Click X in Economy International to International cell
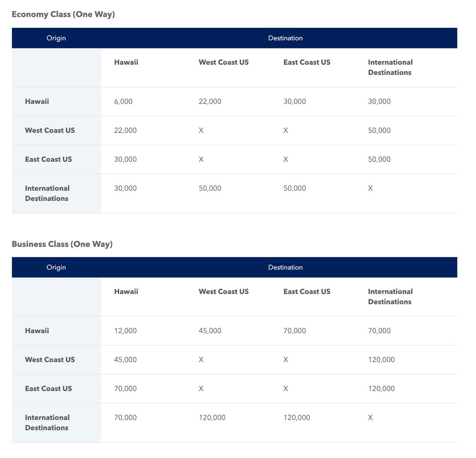476x458 pixels. pos(370,188)
